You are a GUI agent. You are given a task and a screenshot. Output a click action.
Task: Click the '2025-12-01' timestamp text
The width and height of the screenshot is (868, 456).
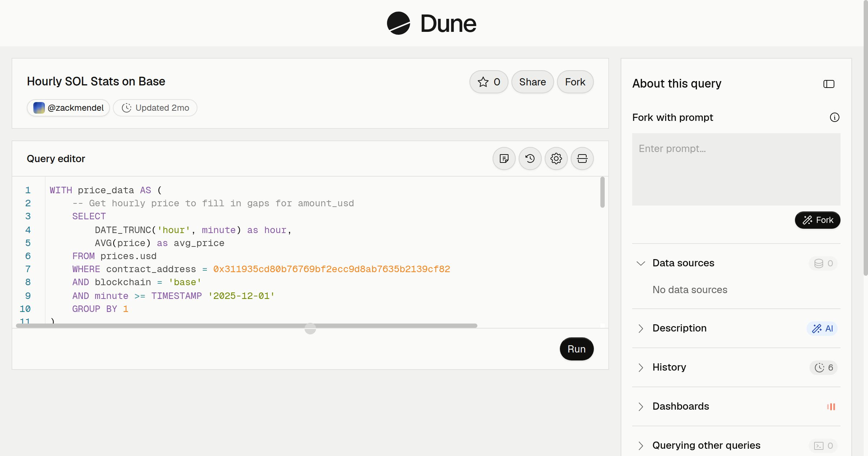click(241, 296)
